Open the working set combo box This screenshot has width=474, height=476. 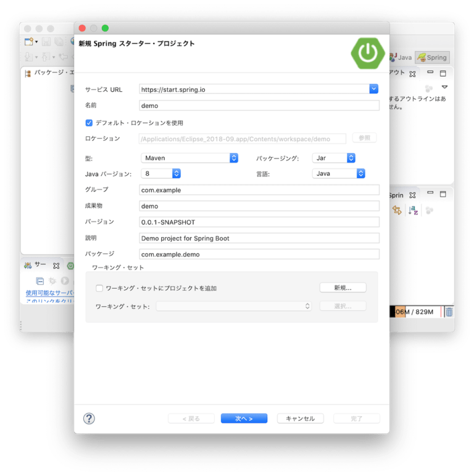coord(234,306)
